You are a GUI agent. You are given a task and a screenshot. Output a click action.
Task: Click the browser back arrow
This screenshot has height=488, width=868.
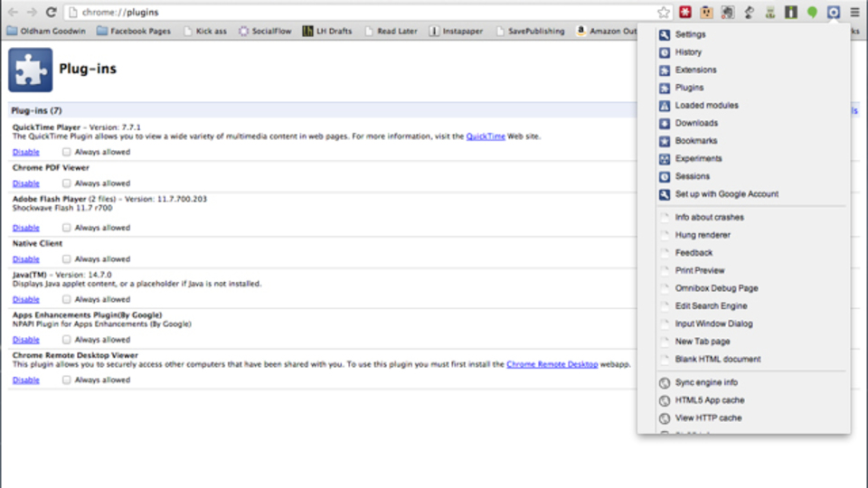13,12
